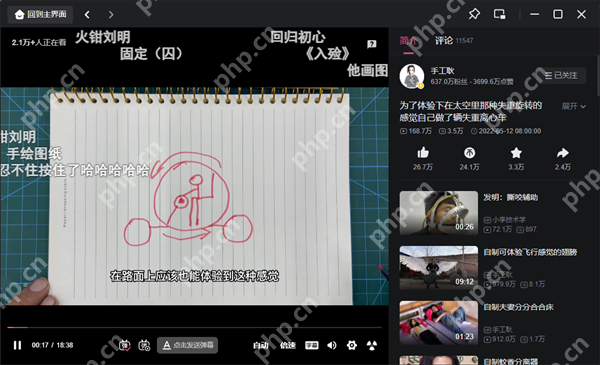Give a coin with the coin icon
This screenshot has width=600, height=365.
pyautogui.click(x=470, y=153)
